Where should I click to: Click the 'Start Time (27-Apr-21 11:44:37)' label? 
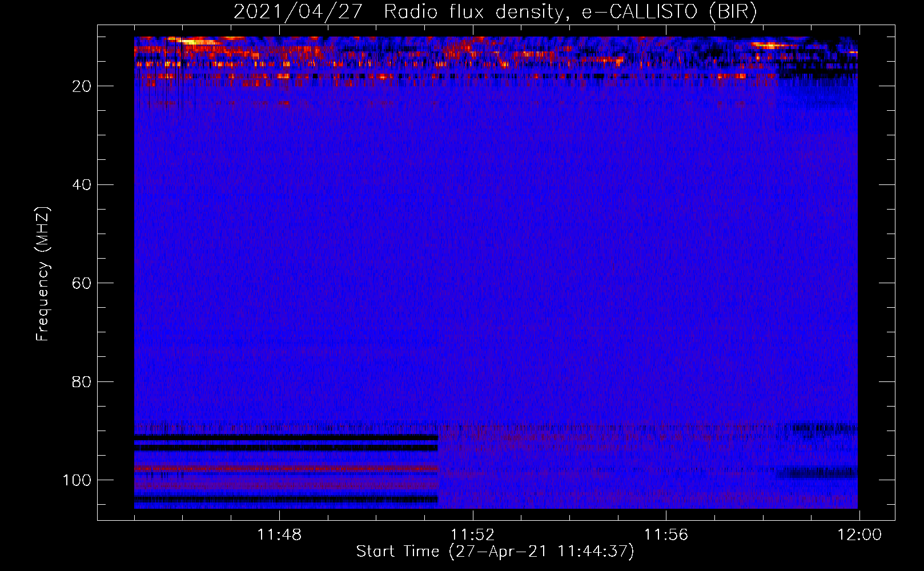pos(495,552)
